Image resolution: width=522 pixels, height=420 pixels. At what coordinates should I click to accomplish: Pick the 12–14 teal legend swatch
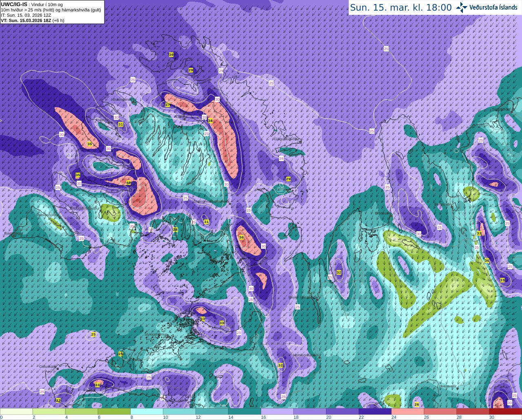(212, 411)
